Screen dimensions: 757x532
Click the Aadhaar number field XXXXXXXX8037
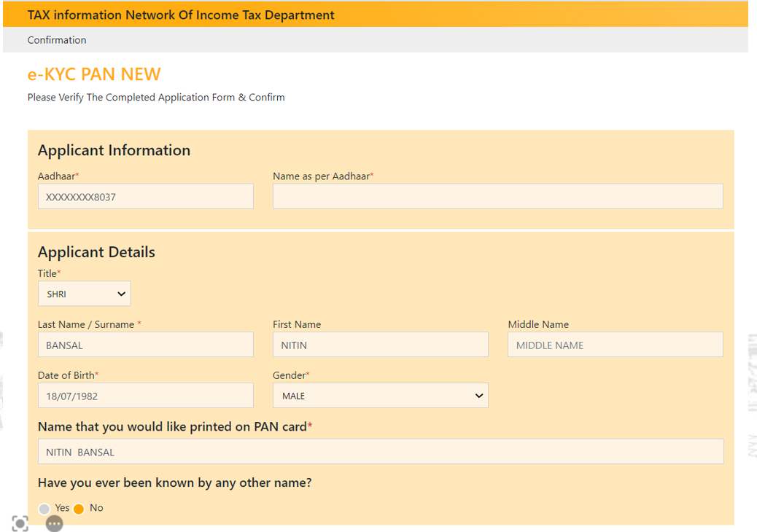[146, 196]
